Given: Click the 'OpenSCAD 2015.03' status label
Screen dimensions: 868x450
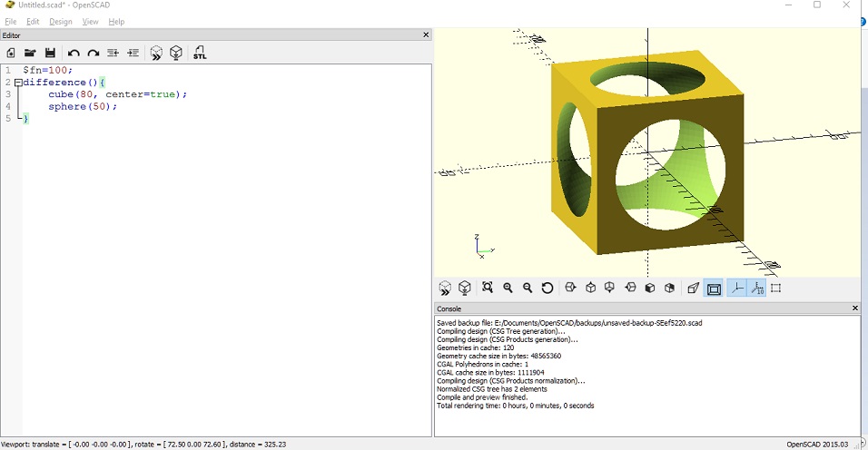Looking at the screenshot, I should (x=817, y=445).
